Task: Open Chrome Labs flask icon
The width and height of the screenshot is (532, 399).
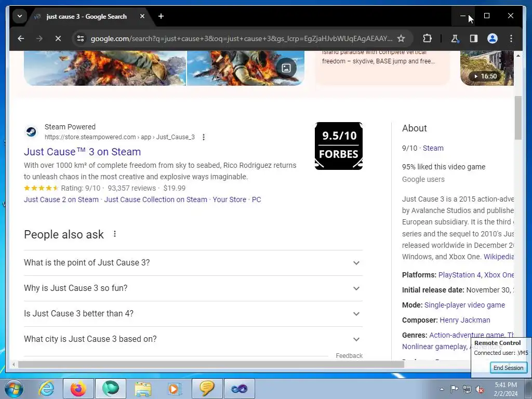Action: pos(455,38)
